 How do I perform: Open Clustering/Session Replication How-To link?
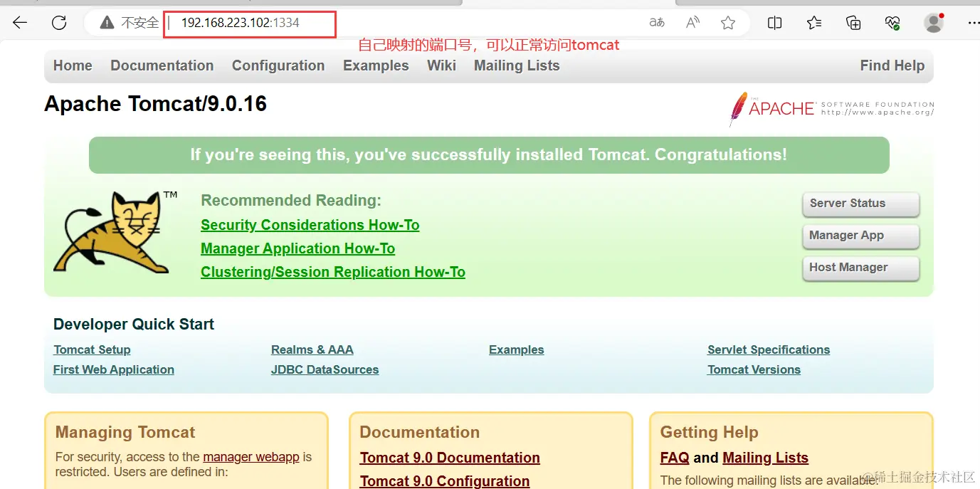pyautogui.click(x=333, y=272)
